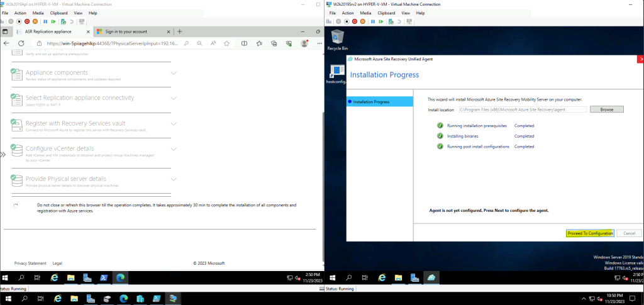Click Pause icon in W2k2019Apl VM toolbar

coord(45,21)
